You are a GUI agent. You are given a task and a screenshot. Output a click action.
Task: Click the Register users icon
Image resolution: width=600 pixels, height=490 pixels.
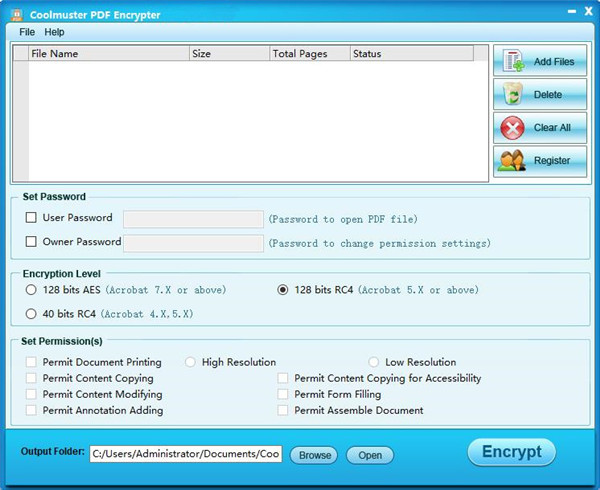tap(513, 160)
